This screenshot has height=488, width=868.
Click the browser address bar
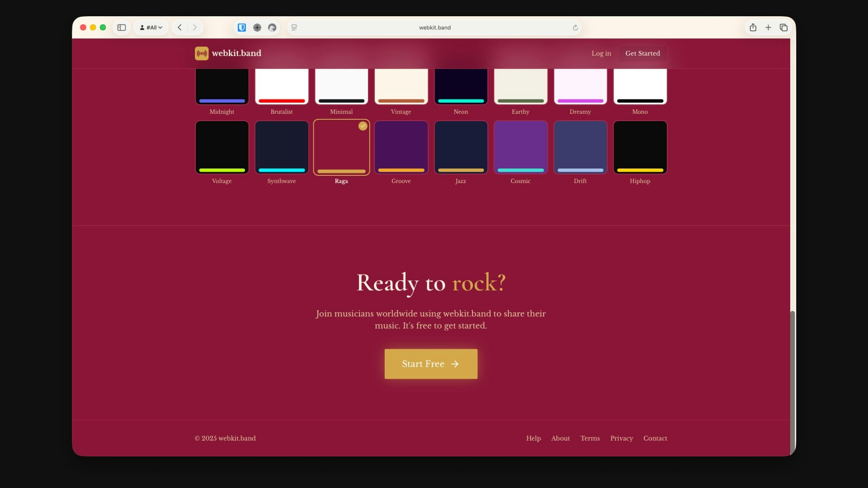coord(434,27)
